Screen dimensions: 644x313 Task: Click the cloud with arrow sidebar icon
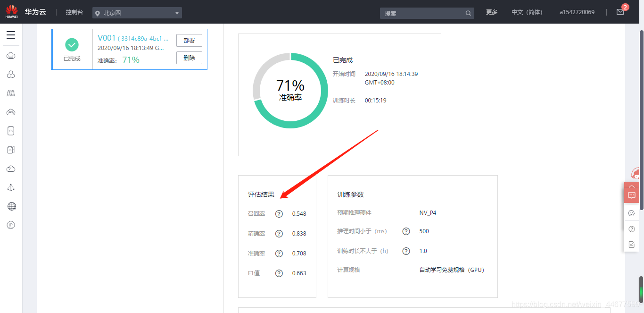(x=11, y=169)
